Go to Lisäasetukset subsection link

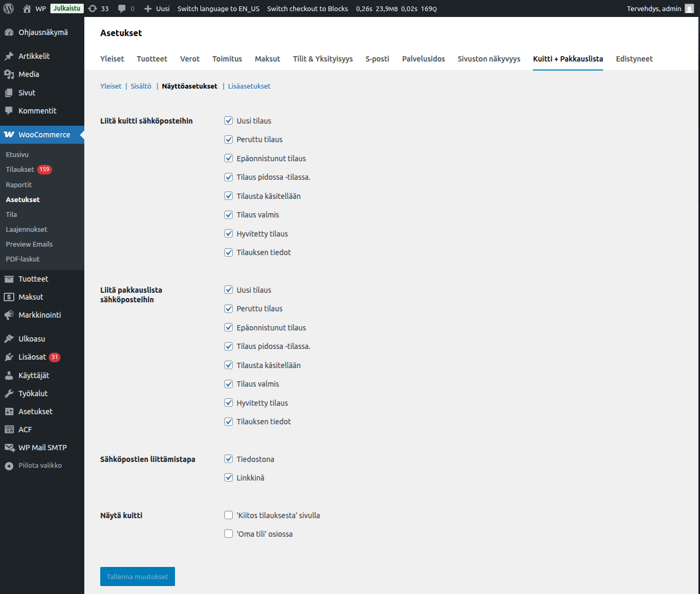tap(249, 86)
